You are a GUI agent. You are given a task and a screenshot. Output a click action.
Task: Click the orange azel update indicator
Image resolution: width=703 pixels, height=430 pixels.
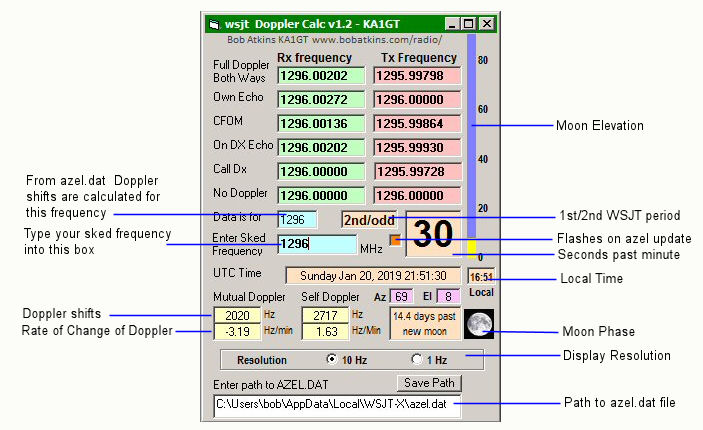pyautogui.click(x=395, y=239)
